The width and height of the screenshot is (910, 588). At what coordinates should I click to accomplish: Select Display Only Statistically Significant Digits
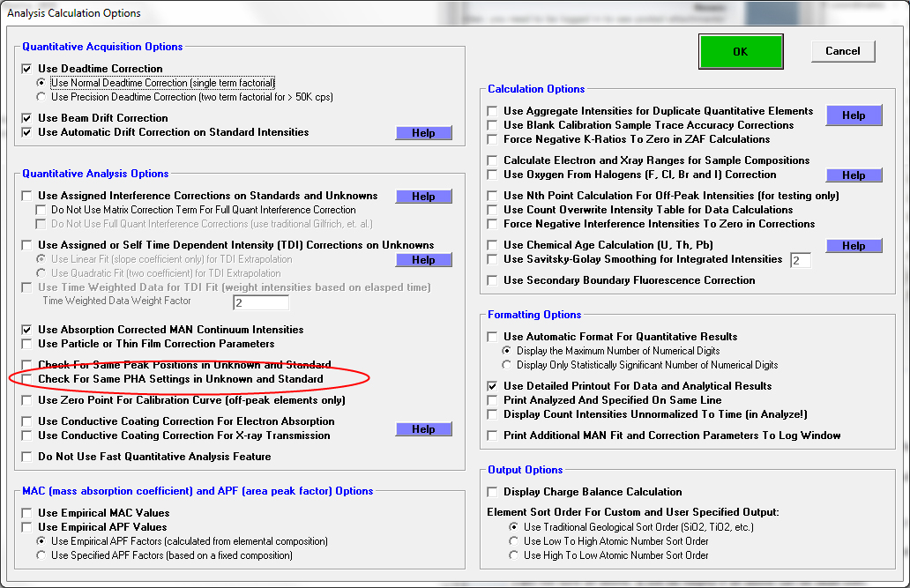(507, 365)
